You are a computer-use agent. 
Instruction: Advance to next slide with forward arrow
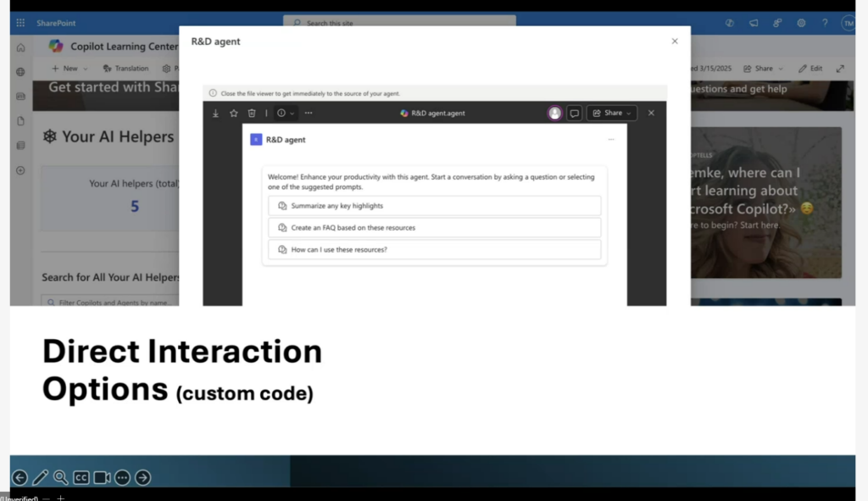click(142, 477)
